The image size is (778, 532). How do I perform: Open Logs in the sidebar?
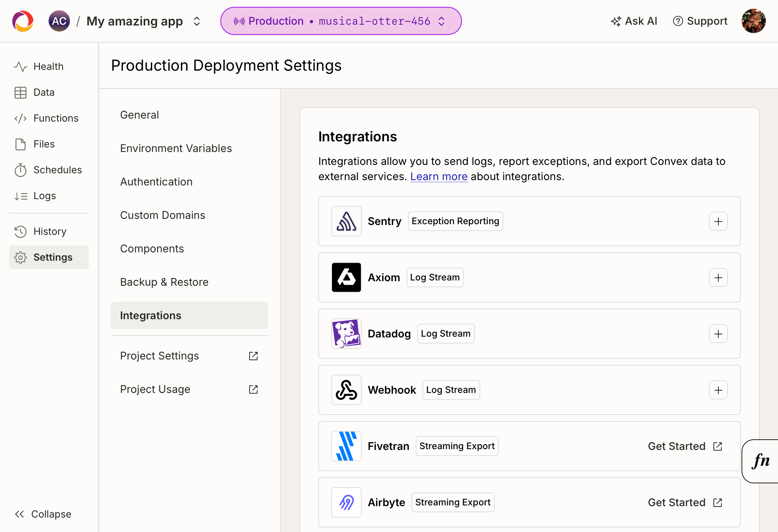[49, 196]
